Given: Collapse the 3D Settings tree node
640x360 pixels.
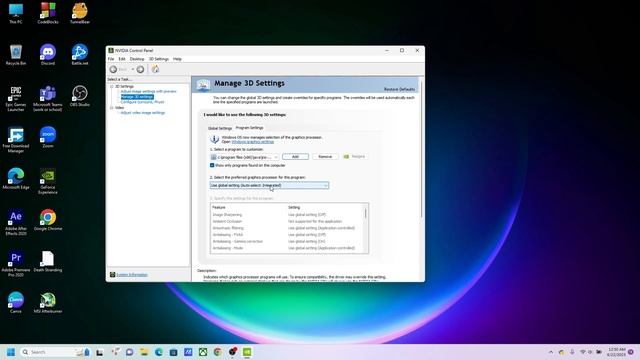Looking at the screenshot, I should coord(111,87).
